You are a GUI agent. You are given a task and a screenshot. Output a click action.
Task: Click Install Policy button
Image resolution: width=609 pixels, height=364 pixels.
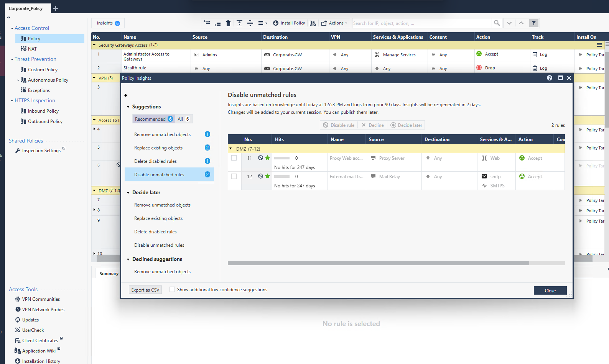click(x=289, y=23)
